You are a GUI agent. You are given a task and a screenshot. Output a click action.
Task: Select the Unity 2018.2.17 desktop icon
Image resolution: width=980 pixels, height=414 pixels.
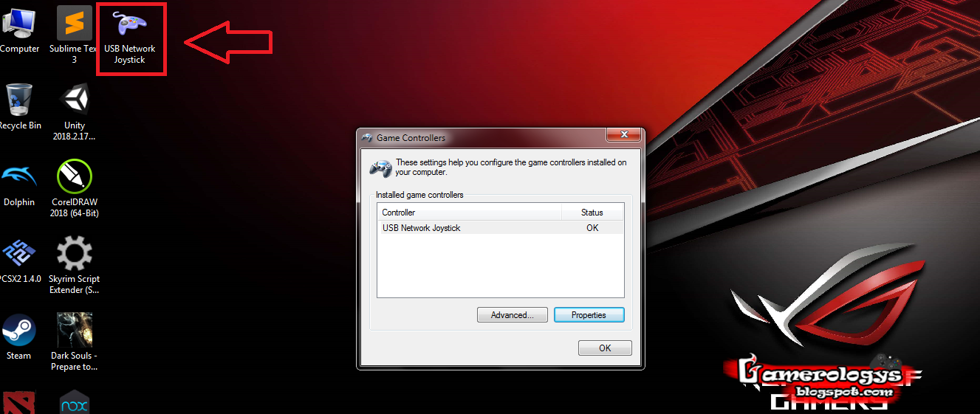(74, 111)
